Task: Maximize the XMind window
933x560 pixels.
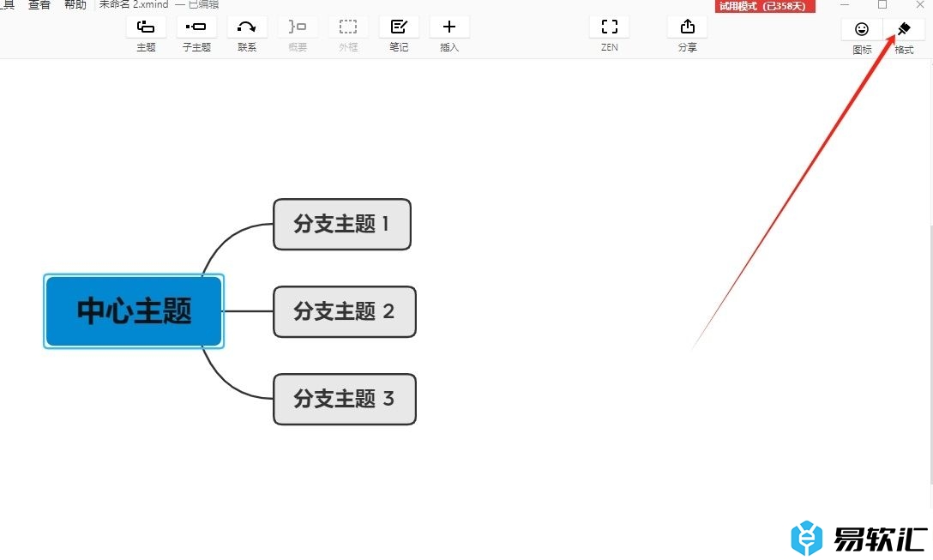Action: 882,5
